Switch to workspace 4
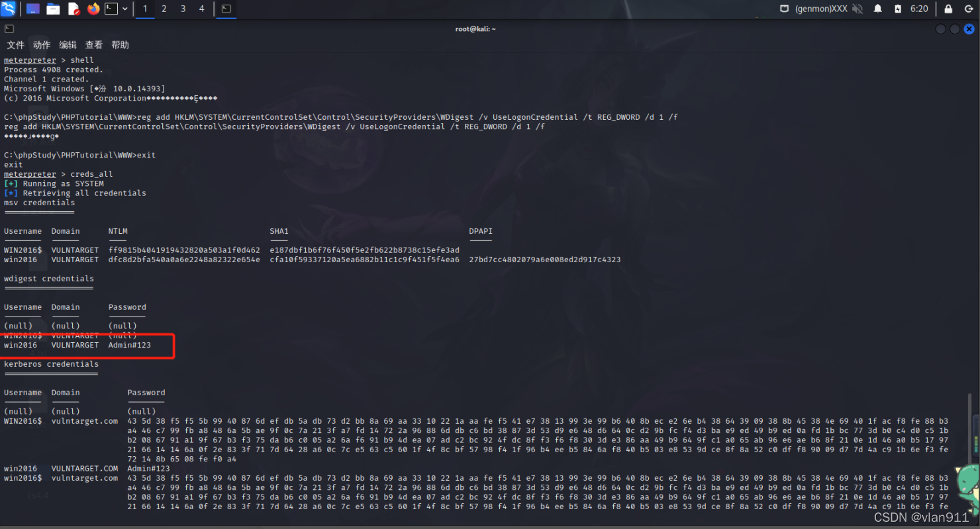Viewport: 980px width, 529px height. click(x=202, y=9)
